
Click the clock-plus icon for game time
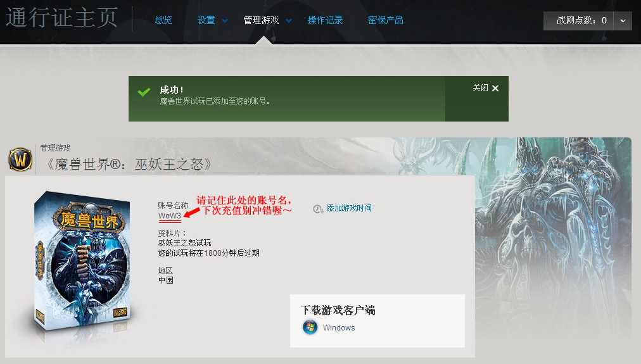(318, 209)
